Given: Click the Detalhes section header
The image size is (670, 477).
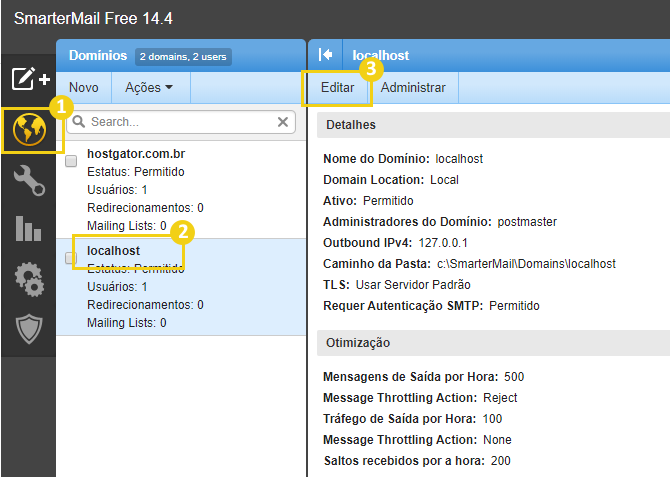Looking at the screenshot, I should tap(494, 125).
